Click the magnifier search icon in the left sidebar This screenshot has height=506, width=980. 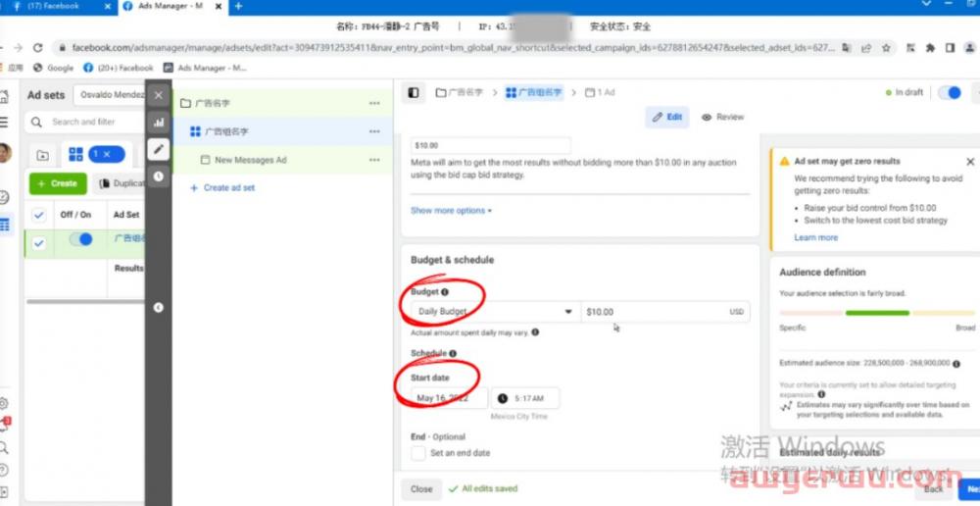pos(4,448)
